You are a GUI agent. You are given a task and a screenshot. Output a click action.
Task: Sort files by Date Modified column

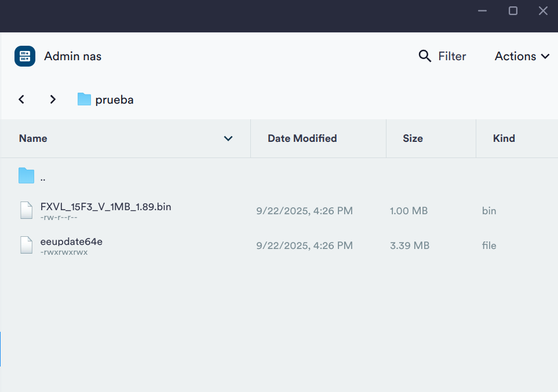tap(302, 138)
